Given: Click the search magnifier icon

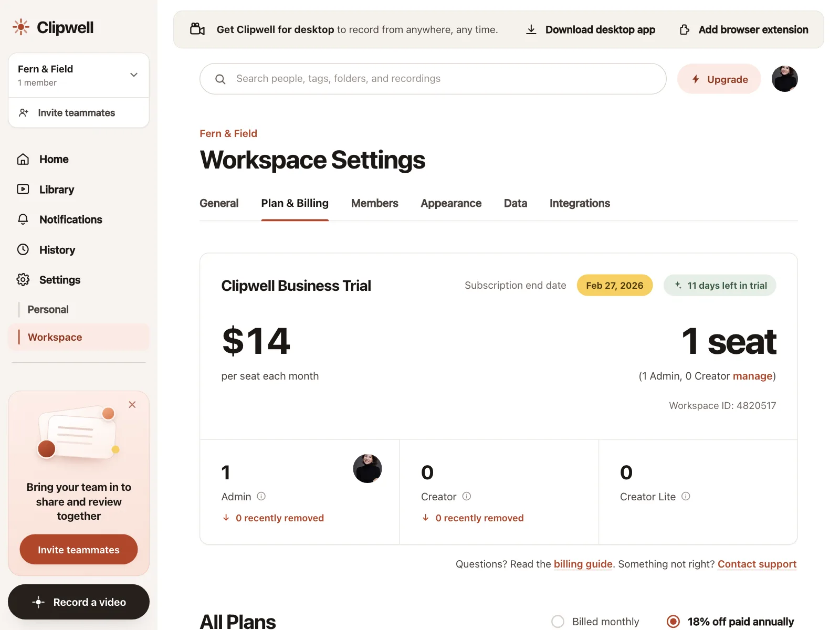Looking at the screenshot, I should tap(220, 79).
